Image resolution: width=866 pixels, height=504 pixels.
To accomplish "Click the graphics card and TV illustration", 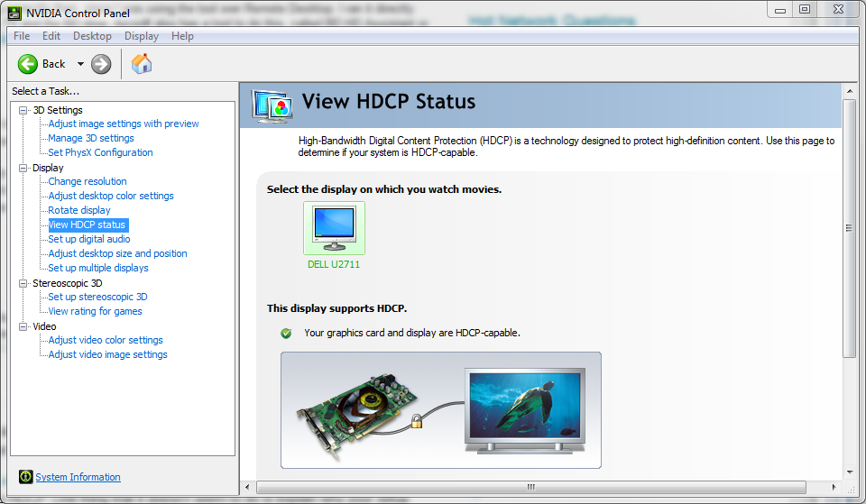I will pos(441,410).
